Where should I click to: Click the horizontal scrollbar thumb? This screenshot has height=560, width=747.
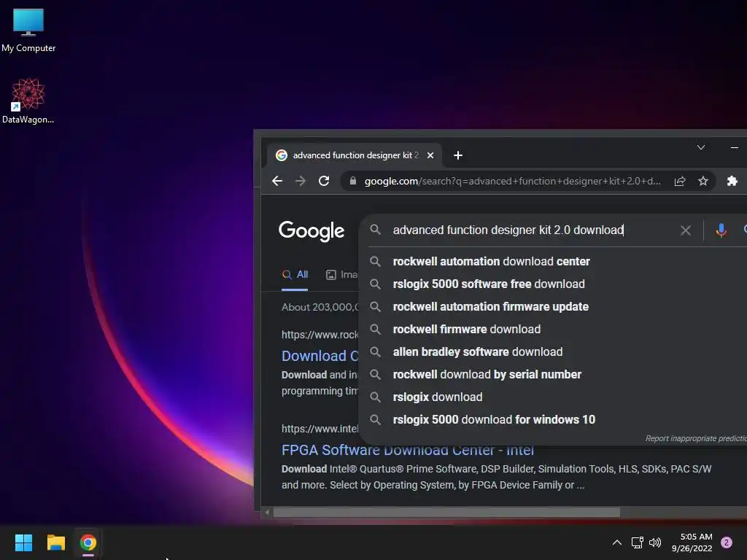[446, 513]
